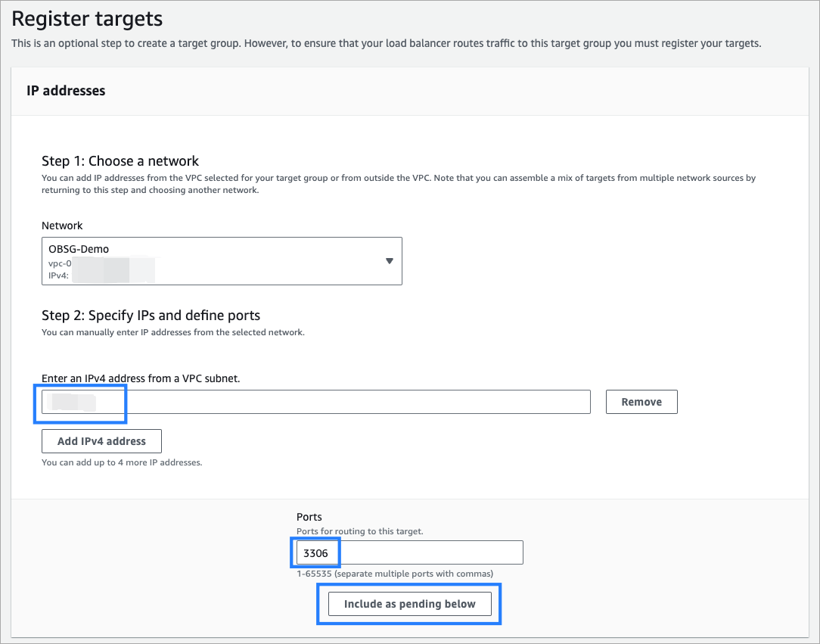Click the Network field label

[62, 226]
